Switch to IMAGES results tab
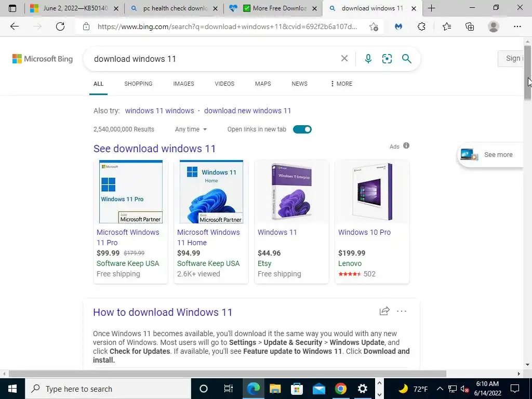 coord(183,84)
